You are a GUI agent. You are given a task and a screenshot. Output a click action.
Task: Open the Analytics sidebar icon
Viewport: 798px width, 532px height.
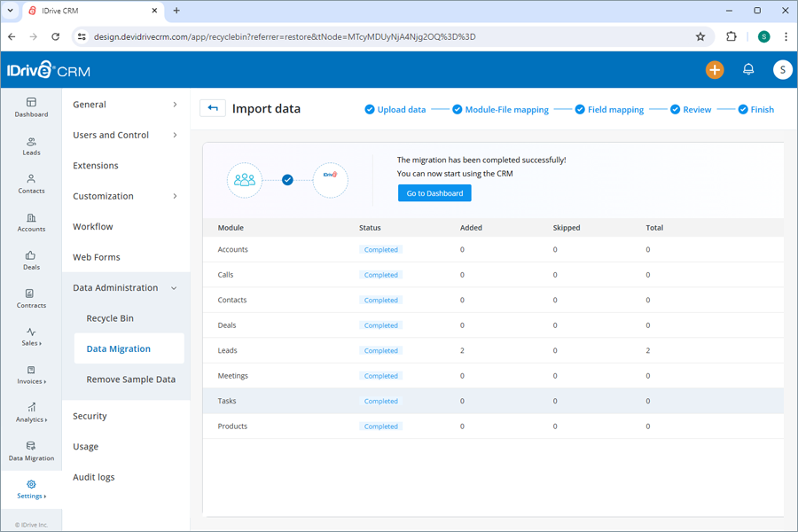pos(31,413)
